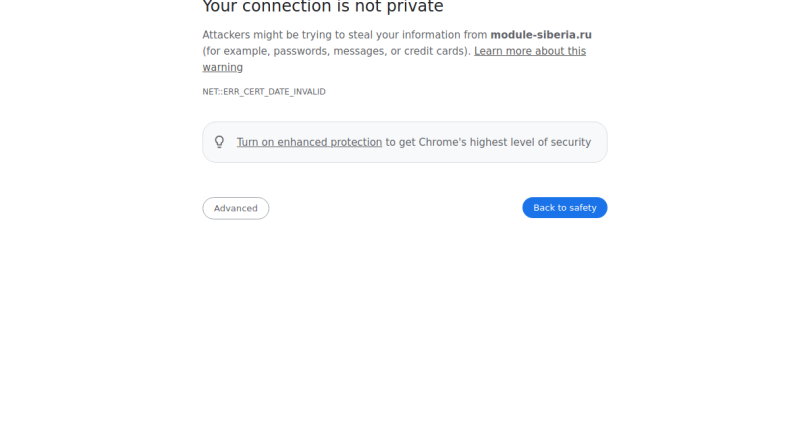This screenshot has height=424, width=810.
Task: Click the words "credit cards" in the warning paragraph
Action: tap(436, 51)
